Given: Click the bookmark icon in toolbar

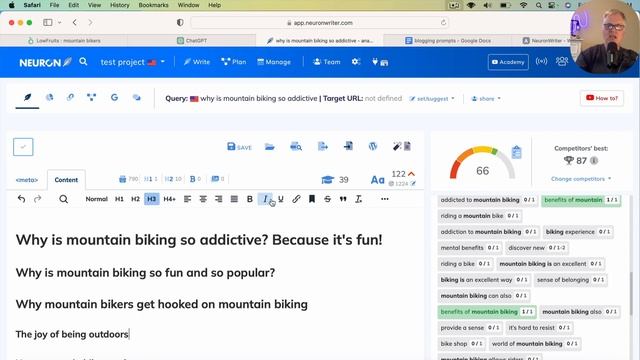Looking at the screenshot, I should coord(312,199).
